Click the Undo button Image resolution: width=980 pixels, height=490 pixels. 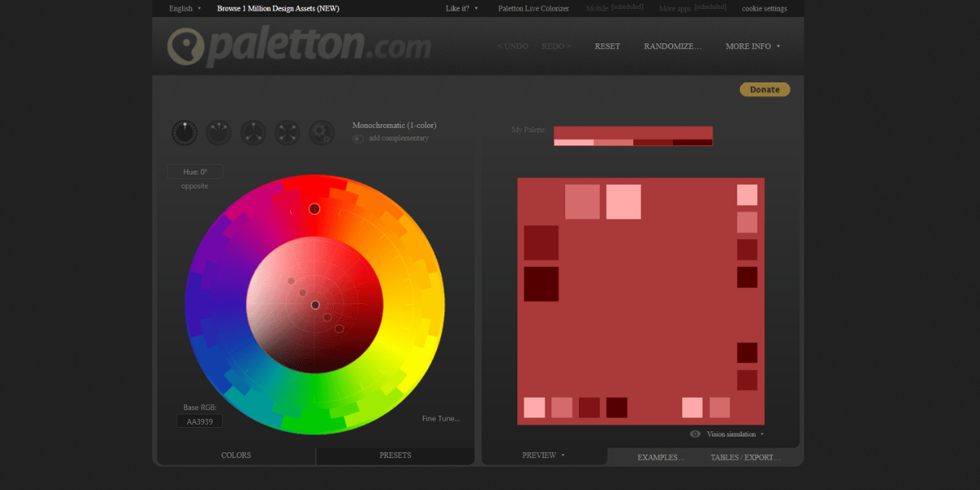point(513,47)
